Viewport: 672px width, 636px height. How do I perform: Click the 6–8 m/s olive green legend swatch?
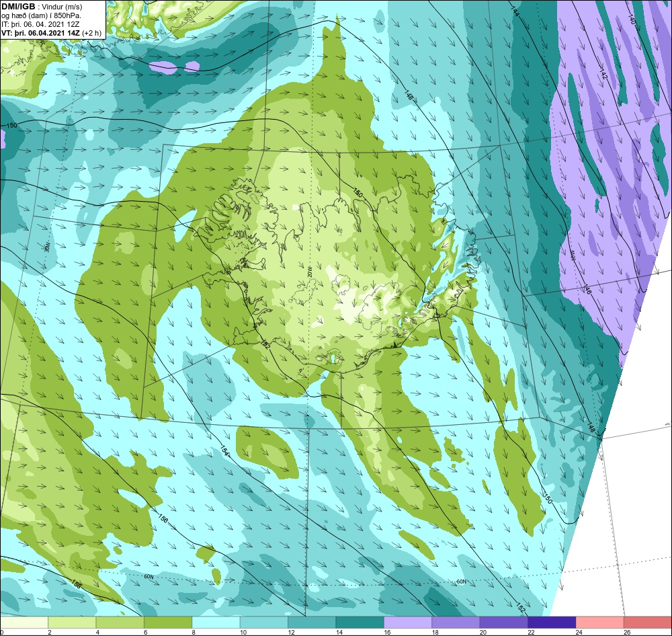click(x=168, y=623)
